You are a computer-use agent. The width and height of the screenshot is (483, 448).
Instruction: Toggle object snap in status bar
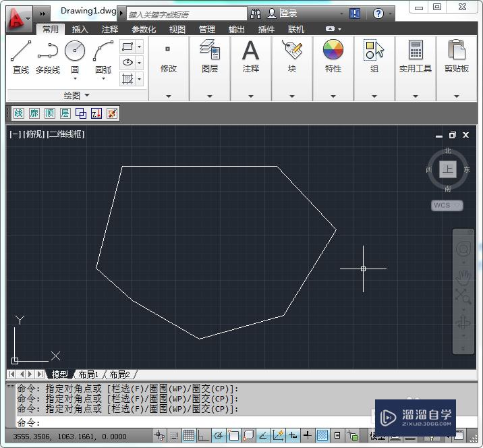(233, 435)
